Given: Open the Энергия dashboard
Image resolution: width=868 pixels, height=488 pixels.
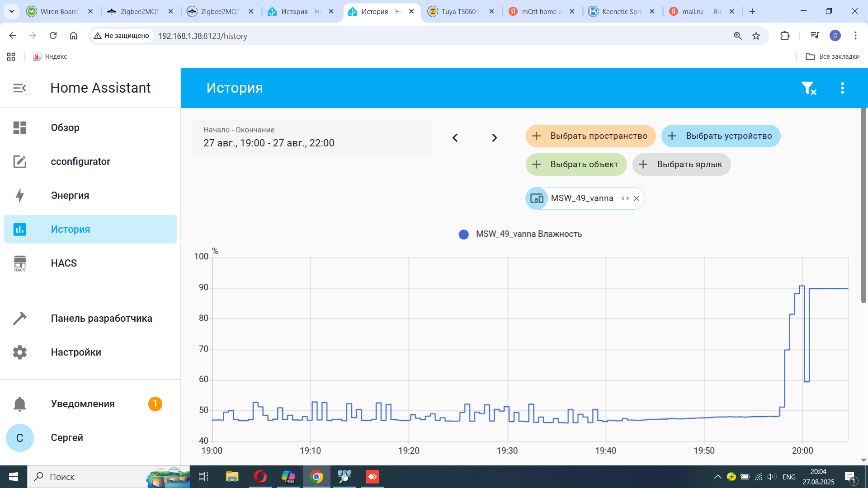Looking at the screenshot, I should 70,196.
